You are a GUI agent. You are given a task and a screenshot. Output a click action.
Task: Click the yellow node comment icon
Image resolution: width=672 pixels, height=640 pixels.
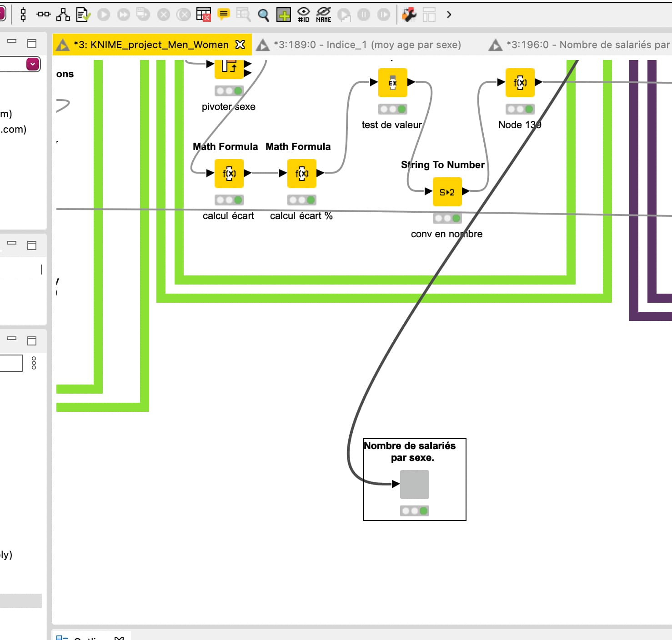[x=224, y=15]
